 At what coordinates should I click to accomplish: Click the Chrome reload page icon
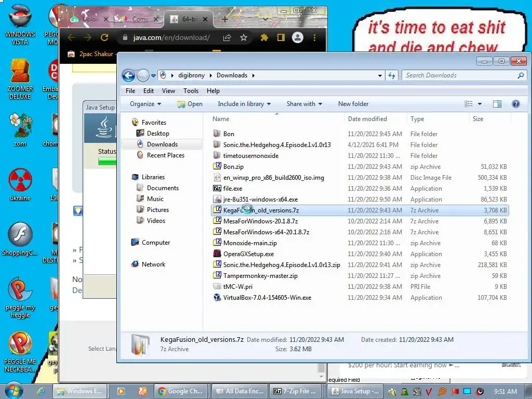(104, 37)
